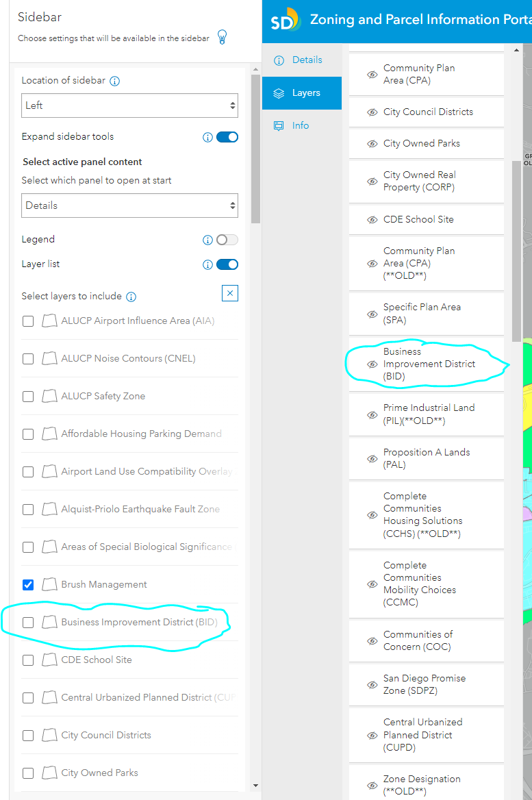Turn on the Legend toggle
Image resolution: width=532 pixels, height=800 pixels.
click(x=227, y=240)
